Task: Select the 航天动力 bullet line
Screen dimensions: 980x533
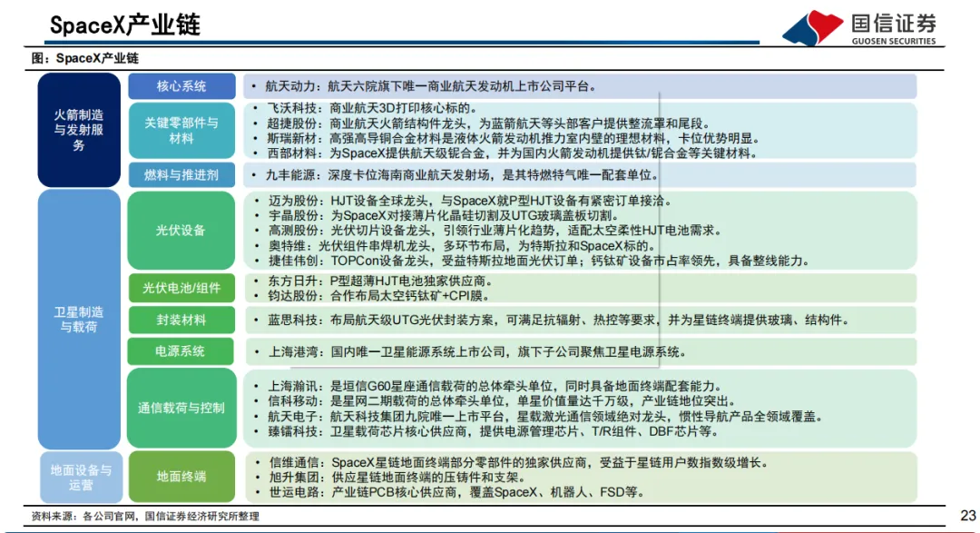Action: [x=424, y=86]
